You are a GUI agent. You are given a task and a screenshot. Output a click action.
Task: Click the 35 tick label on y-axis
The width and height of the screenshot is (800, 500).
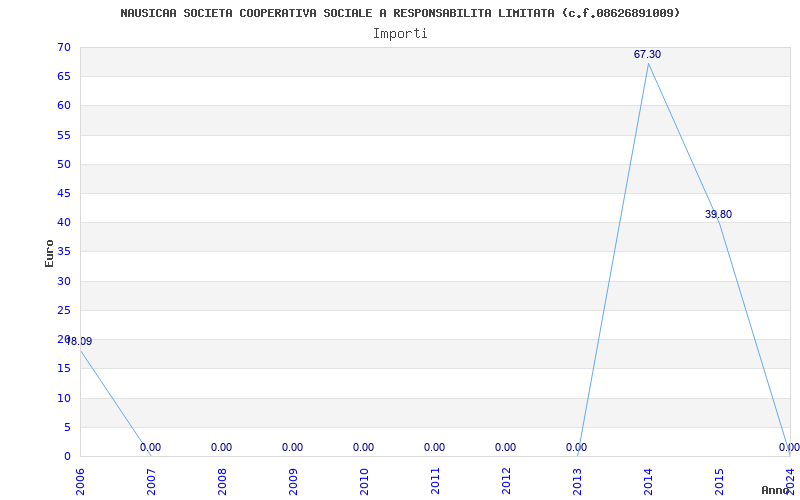coord(64,252)
